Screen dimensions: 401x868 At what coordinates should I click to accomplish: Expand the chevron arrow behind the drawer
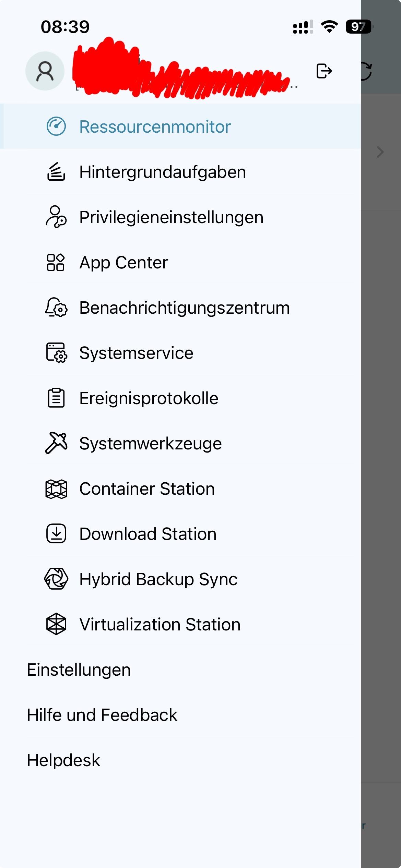[x=380, y=152]
